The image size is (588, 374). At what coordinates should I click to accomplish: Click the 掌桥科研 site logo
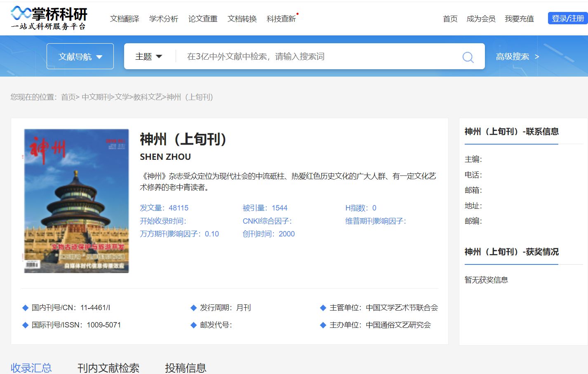[49, 19]
